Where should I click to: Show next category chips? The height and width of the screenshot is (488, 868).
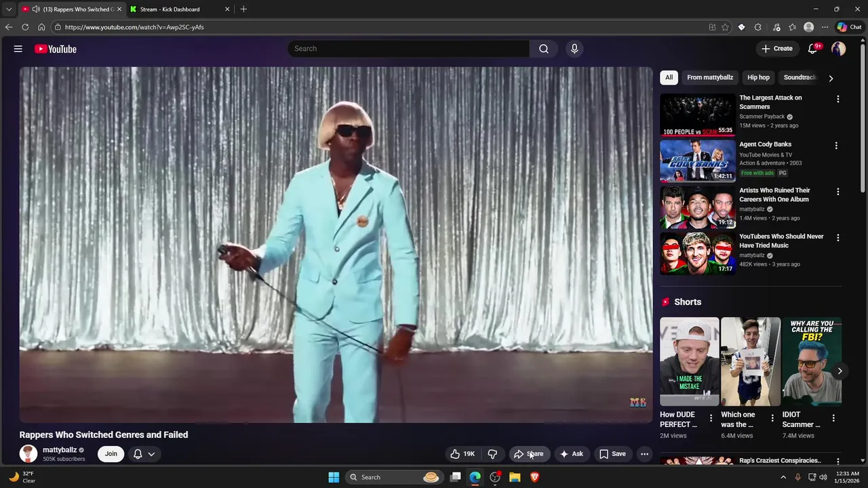(831, 78)
